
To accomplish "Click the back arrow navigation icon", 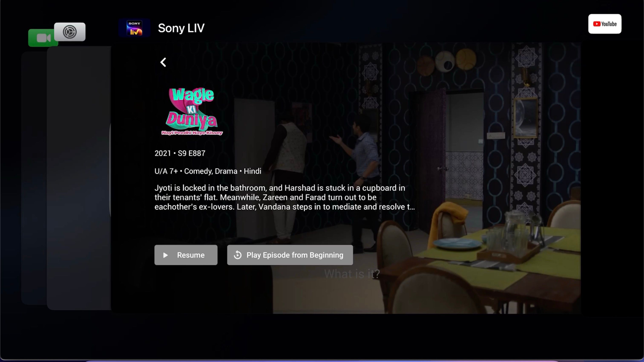I will (x=163, y=62).
